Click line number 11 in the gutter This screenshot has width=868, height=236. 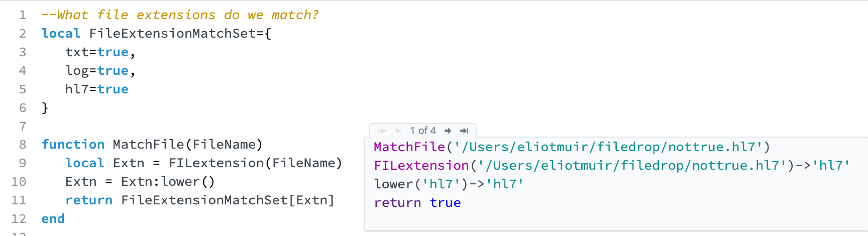click(x=19, y=200)
